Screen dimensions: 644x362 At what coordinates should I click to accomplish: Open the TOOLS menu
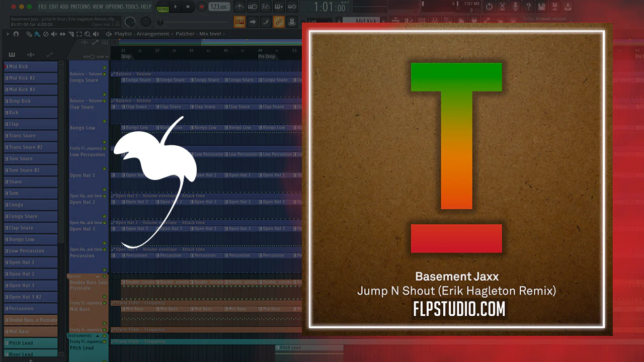coord(132,7)
